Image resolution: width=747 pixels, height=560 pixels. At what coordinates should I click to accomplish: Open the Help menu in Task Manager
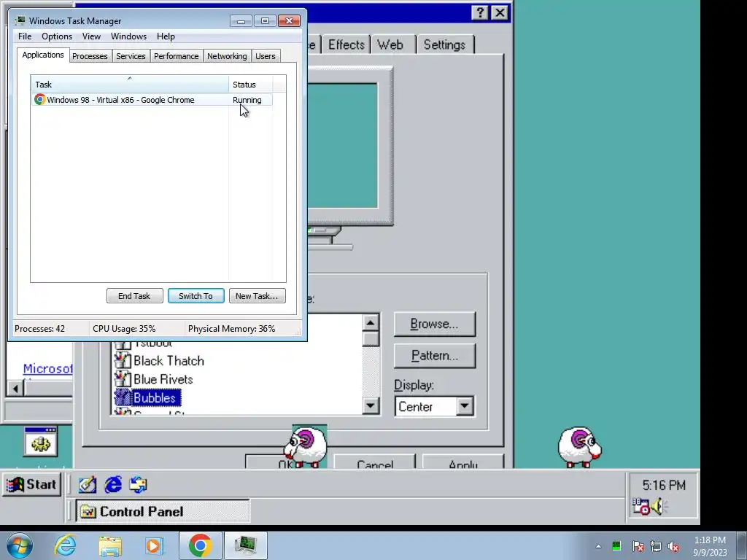tap(166, 36)
